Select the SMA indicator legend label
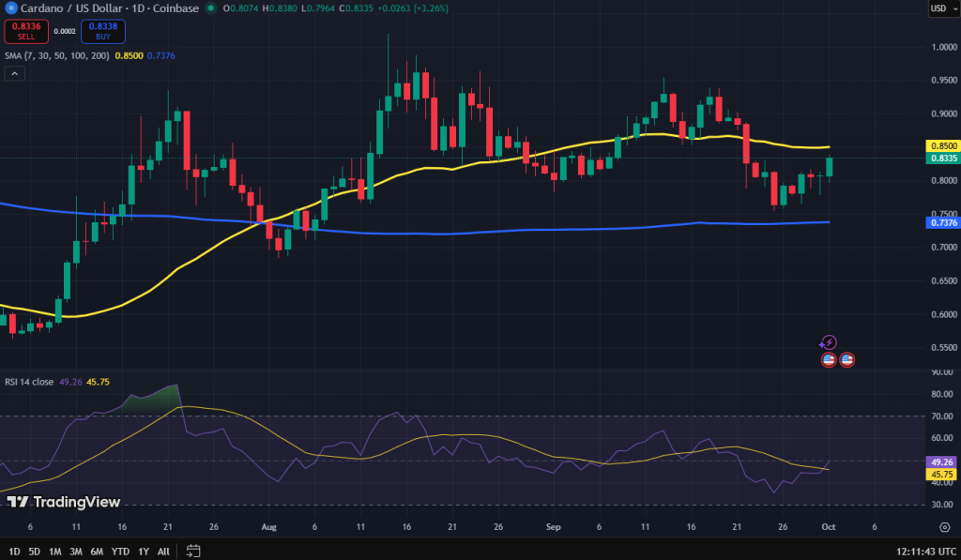The image size is (961, 560). [x=56, y=56]
